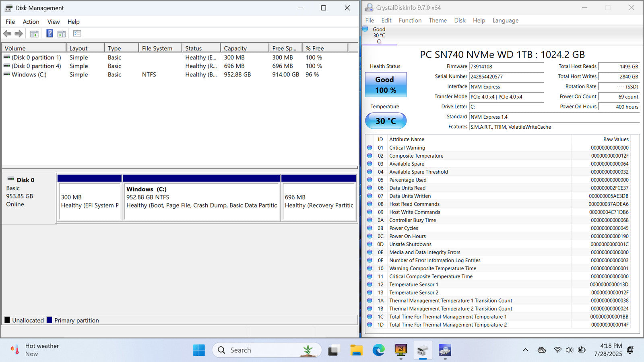Click the checklist settings toolbar icon
The height and width of the screenshot is (362, 644).
[77, 34]
